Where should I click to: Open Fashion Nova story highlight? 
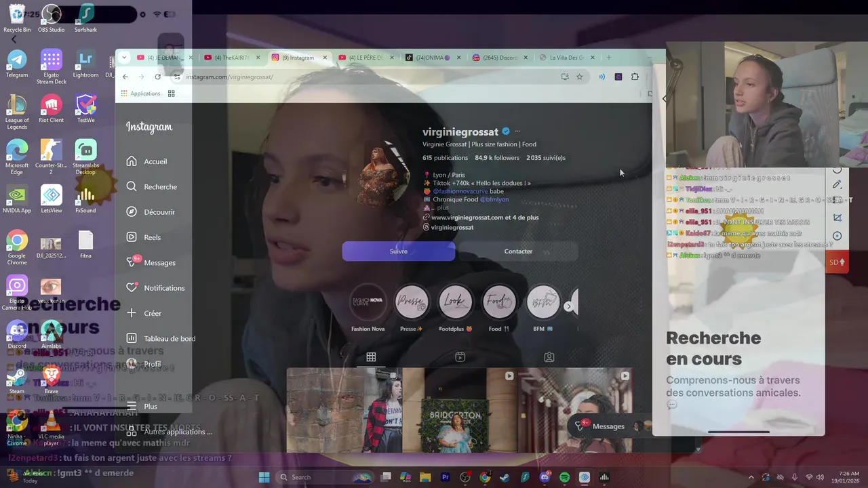point(368,302)
